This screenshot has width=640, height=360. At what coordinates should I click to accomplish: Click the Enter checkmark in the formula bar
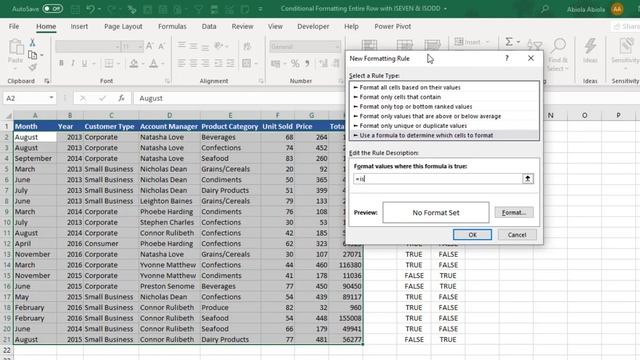(x=102, y=98)
